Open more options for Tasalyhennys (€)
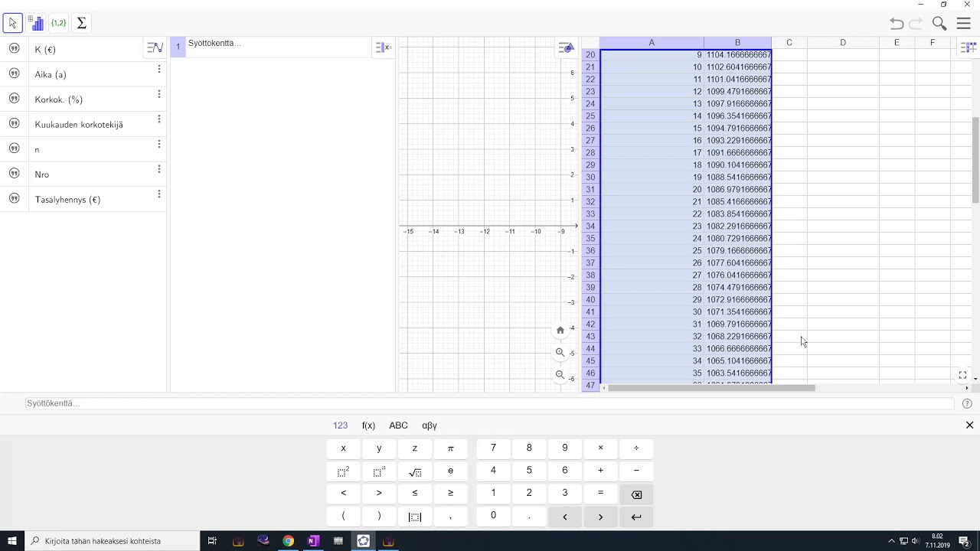The height and width of the screenshot is (551, 980). pyautogui.click(x=159, y=194)
